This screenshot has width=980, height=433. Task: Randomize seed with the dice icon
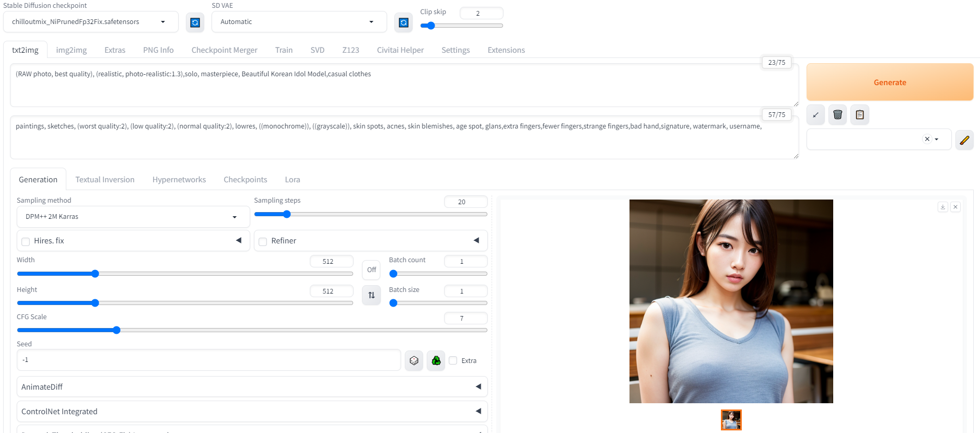(x=414, y=361)
